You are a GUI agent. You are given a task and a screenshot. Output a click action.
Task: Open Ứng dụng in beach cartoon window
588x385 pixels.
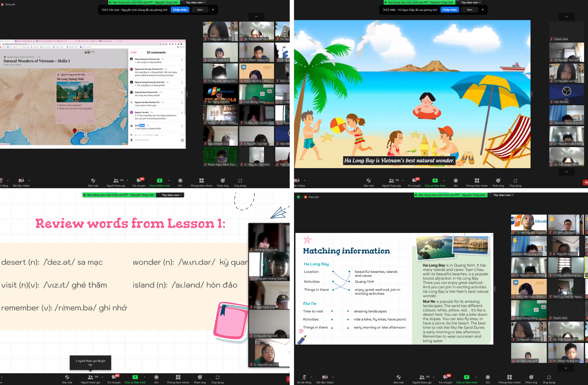pyautogui.click(x=515, y=182)
